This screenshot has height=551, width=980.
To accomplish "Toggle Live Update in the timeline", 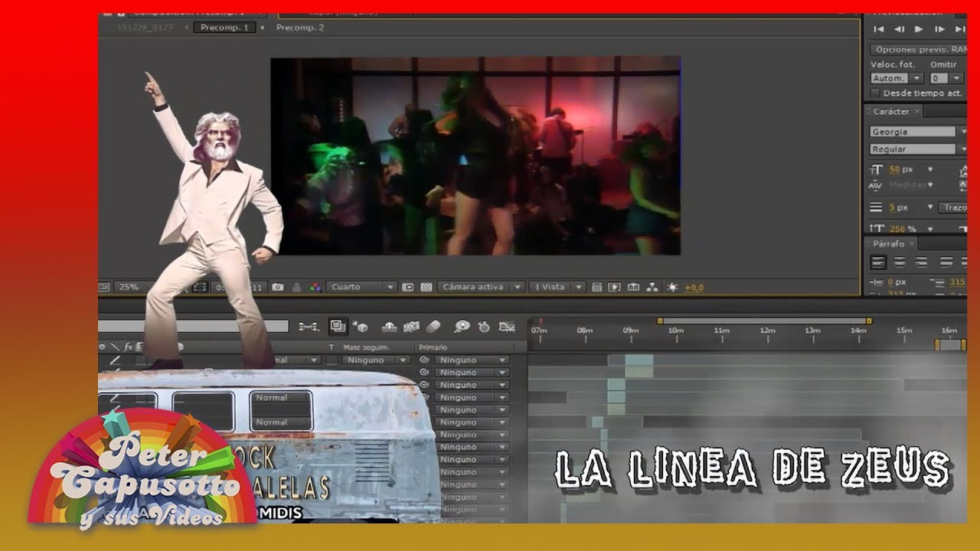I will [x=338, y=327].
